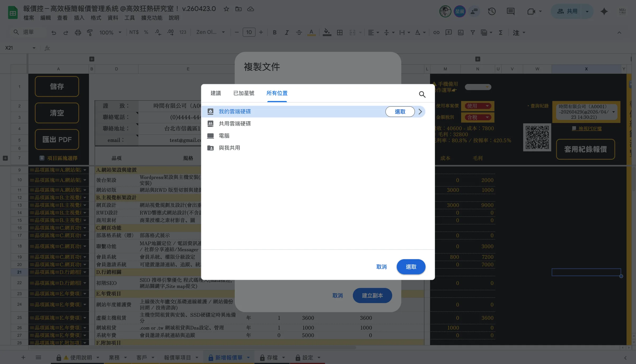Select 共用雲端硬碟 shared drives row
Screen dimensions: 636x364
pyautogui.click(x=313, y=123)
